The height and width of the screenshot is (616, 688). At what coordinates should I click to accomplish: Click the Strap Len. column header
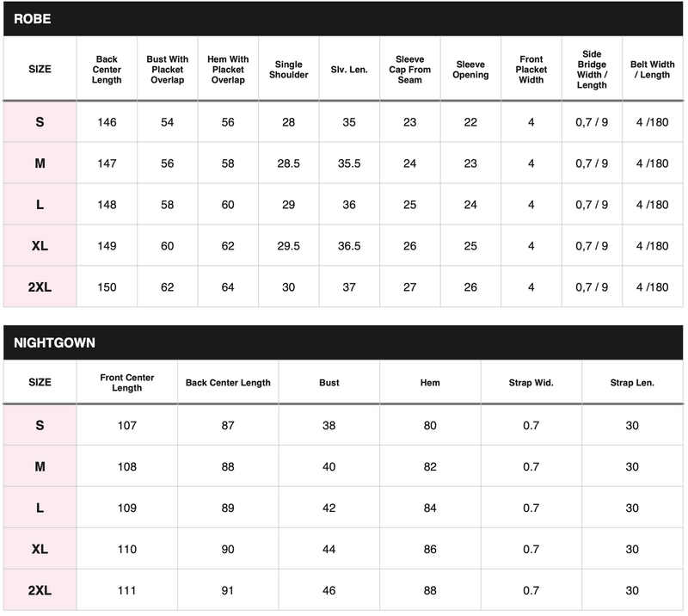point(632,383)
